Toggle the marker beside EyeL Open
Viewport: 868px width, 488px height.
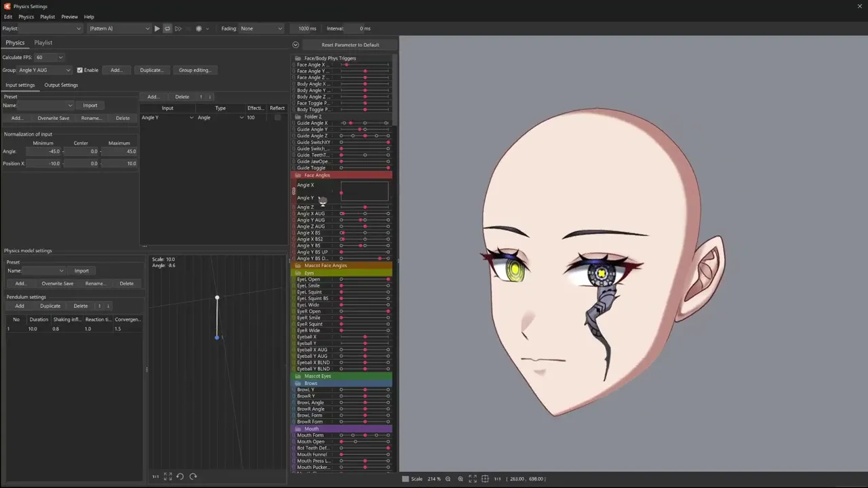tap(294, 279)
